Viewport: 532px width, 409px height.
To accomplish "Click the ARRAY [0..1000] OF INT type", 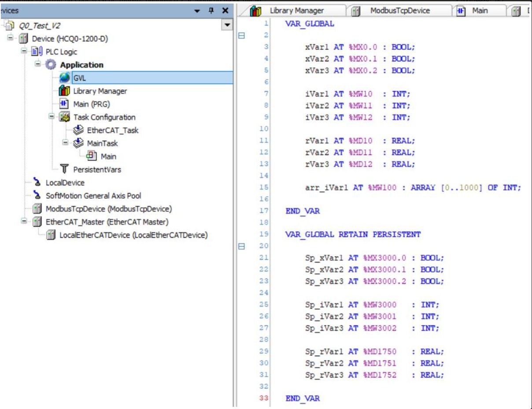I will [x=466, y=188].
